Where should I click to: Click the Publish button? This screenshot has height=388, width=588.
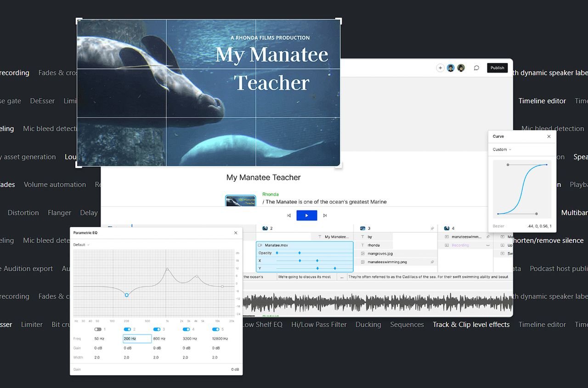coord(497,68)
